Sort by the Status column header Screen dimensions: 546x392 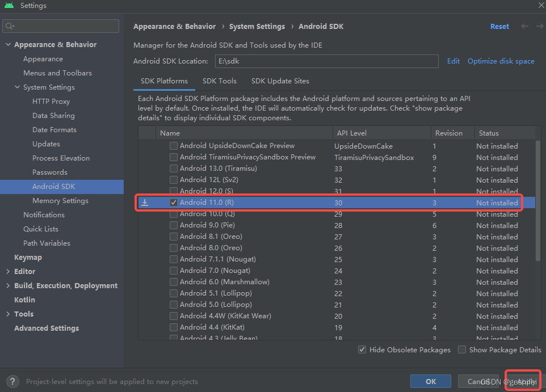click(505, 133)
